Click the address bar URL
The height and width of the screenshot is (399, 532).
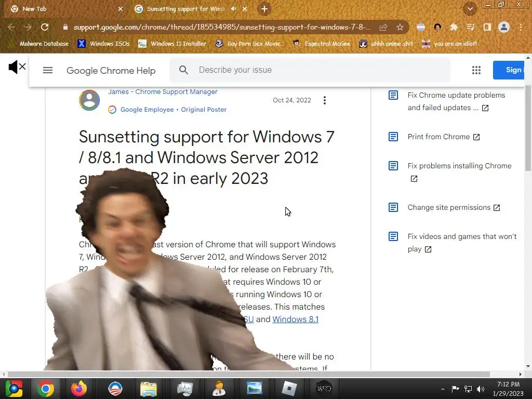[x=222, y=27]
